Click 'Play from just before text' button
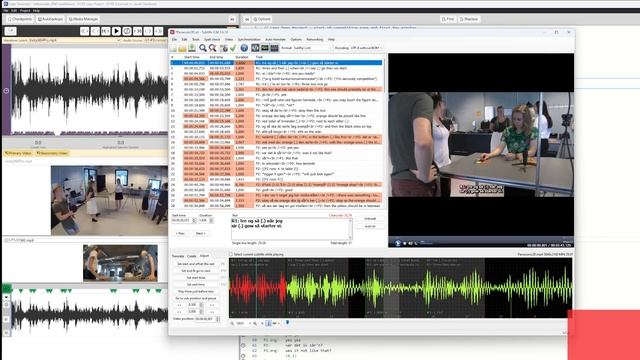640x360 pixels. pos(196,291)
